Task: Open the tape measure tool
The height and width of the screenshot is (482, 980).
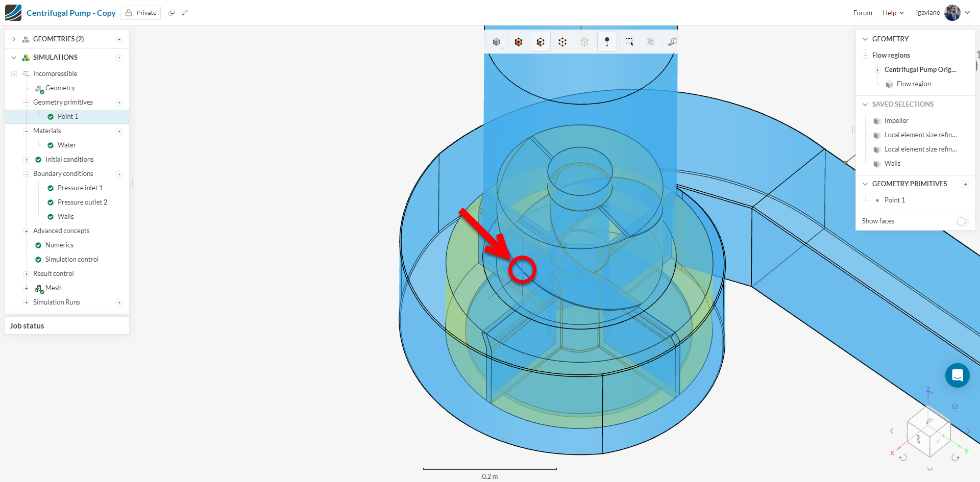Action: 672,42
